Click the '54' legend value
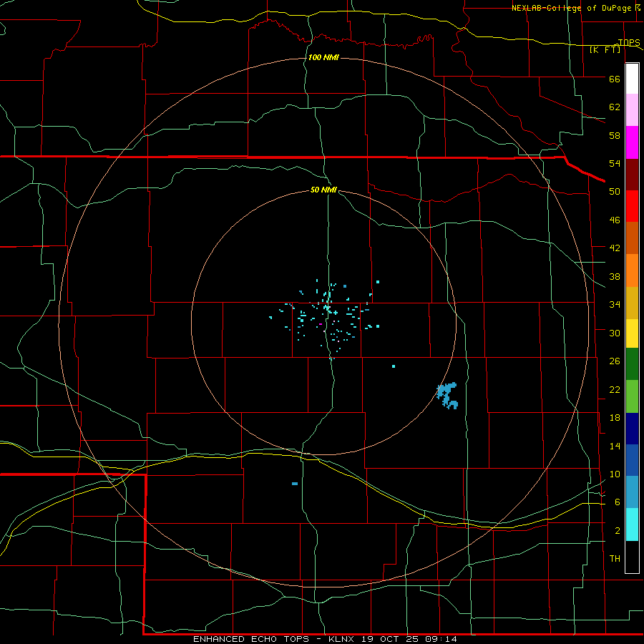The image size is (644, 644). tap(615, 163)
